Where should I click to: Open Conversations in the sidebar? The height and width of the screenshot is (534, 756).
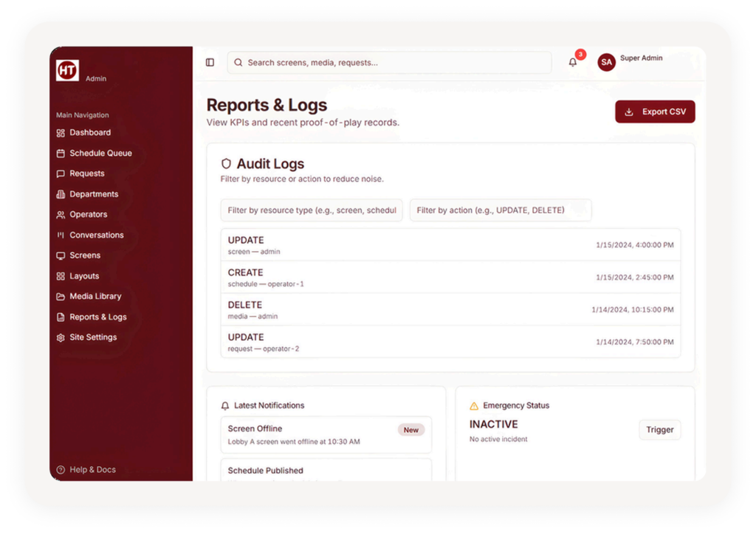pos(97,235)
